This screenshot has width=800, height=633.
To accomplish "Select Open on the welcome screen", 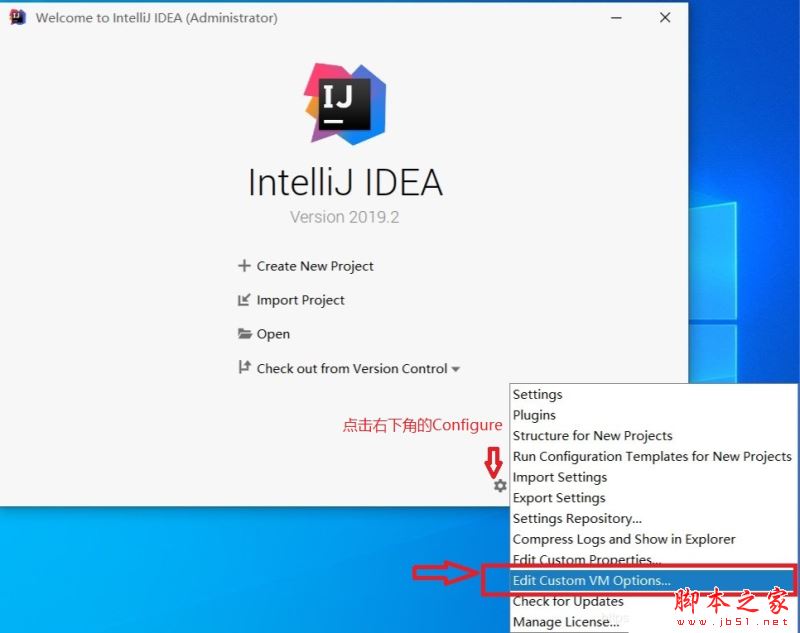I will pos(273,334).
